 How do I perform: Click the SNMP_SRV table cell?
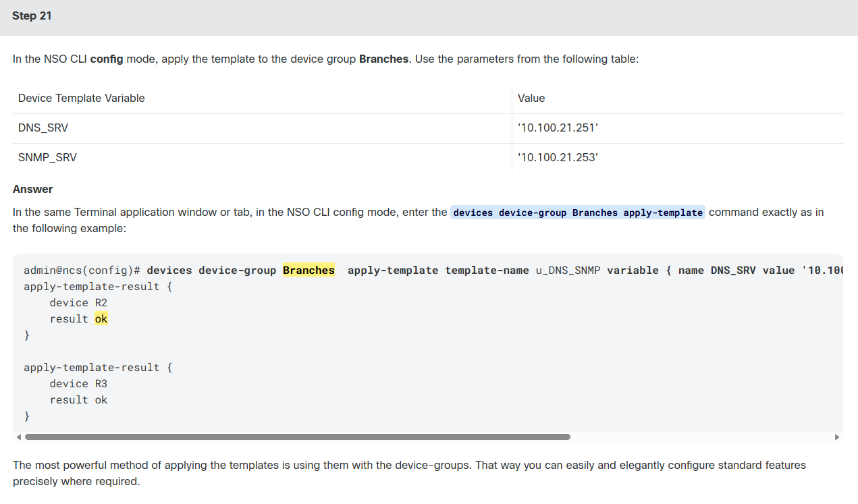[x=262, y=157]
